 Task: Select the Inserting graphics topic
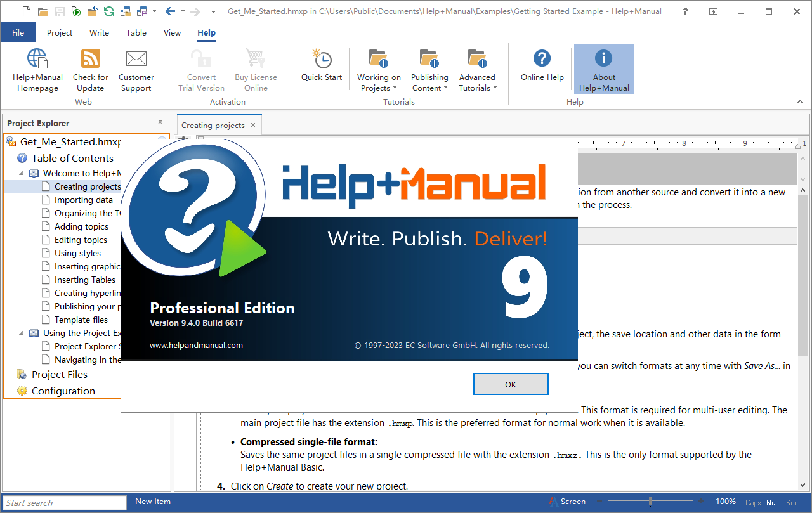pyautogui.click(x=88, y=266)
